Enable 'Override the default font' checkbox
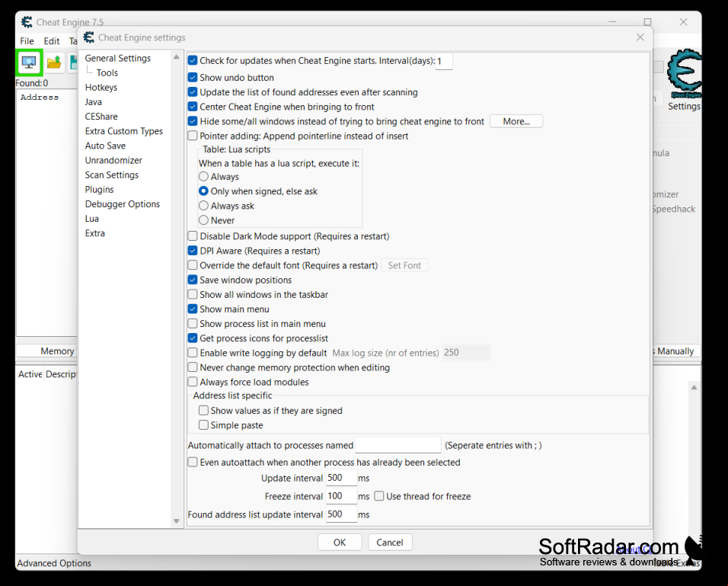The width and height of the screenshot is (728, 586). point(193,265)
